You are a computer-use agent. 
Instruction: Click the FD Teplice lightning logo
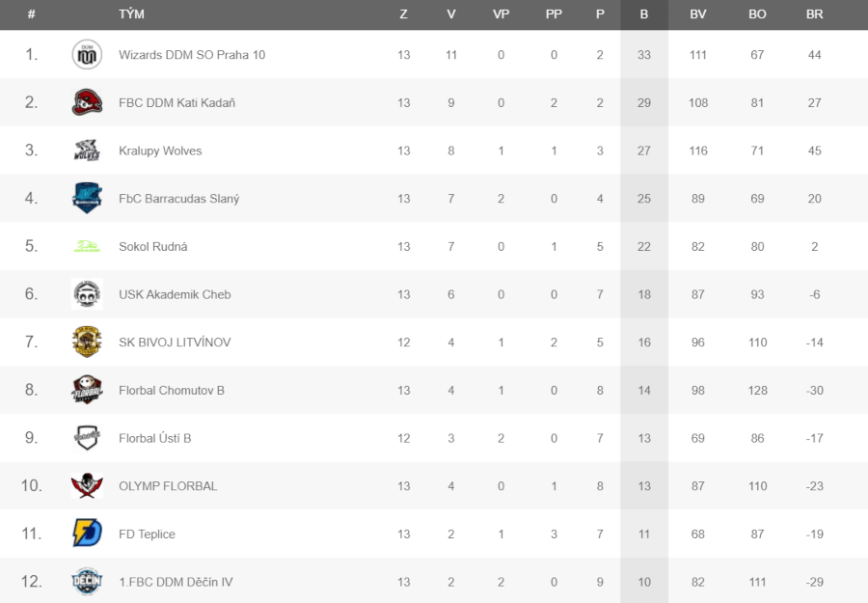[x=87, y=534]
